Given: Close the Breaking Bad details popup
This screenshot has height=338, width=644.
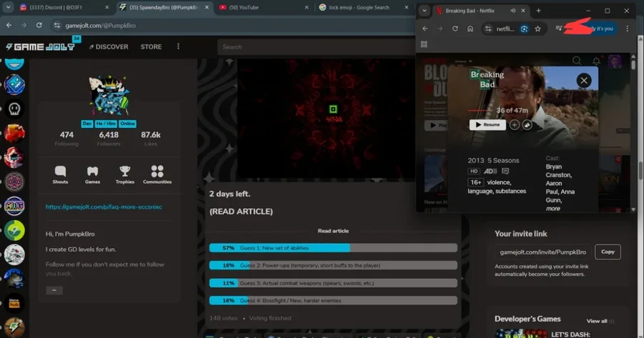Looking at the screenshot, I should click(x=584, y=81).
